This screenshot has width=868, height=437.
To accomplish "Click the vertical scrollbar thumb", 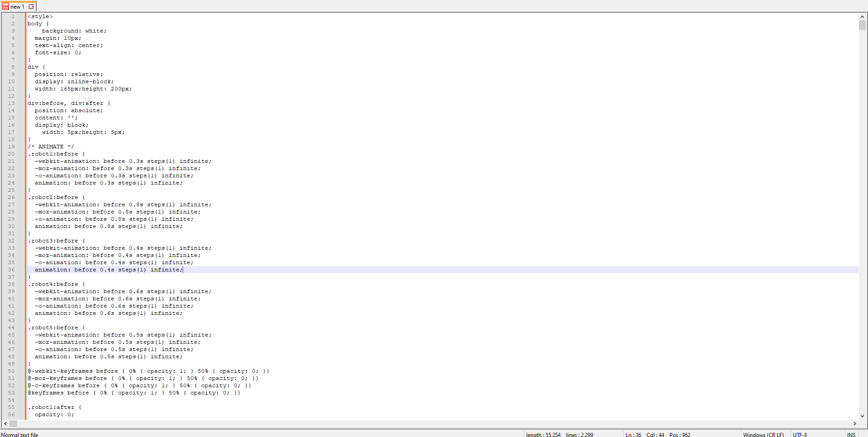I will (863, 25).
